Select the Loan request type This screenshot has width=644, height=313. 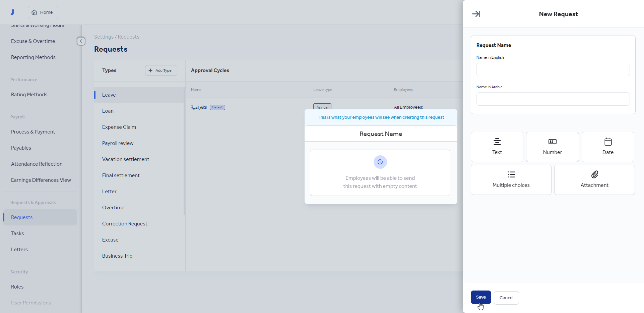(108, 111)
